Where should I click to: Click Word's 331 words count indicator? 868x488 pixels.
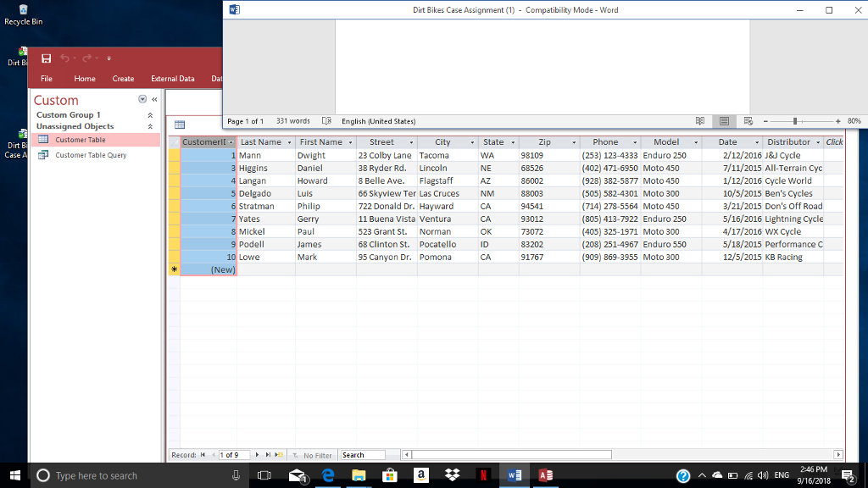click(x=292, y=121)
